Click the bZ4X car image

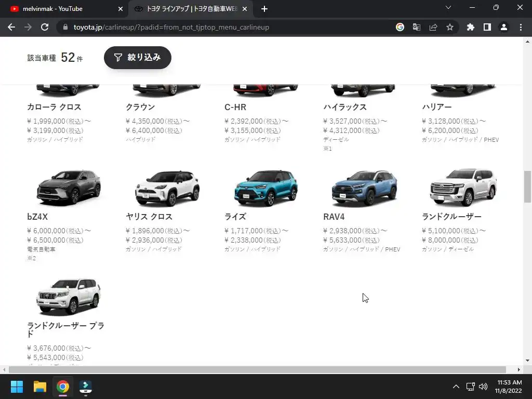[69, 188]
